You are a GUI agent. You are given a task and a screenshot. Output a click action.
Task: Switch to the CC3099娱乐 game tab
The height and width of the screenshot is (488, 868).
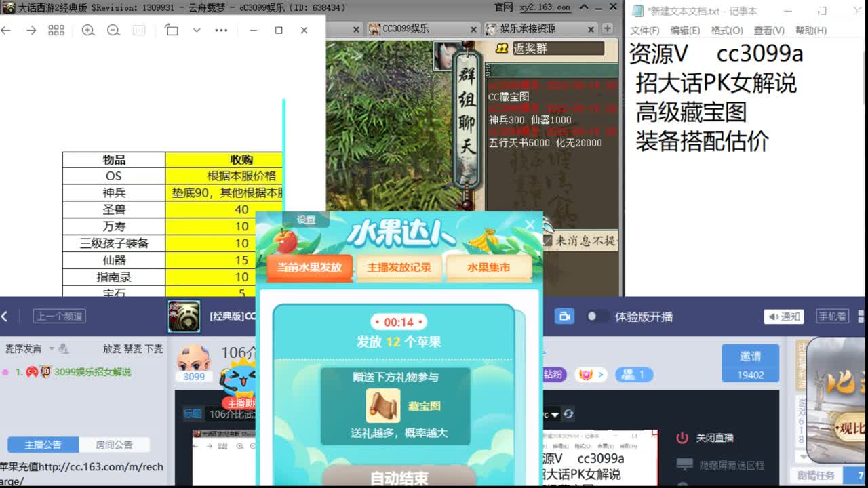point(406,28)
